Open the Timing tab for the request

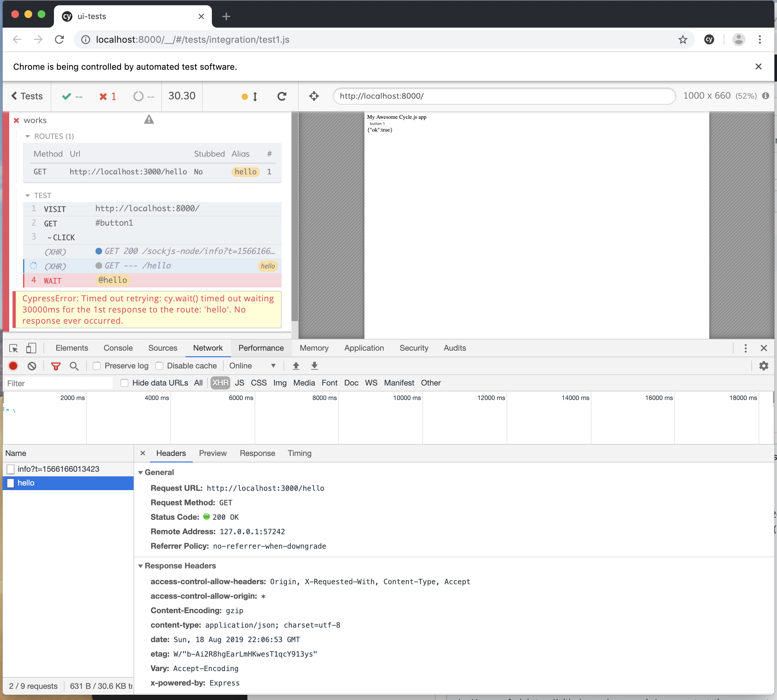point(299,453)
